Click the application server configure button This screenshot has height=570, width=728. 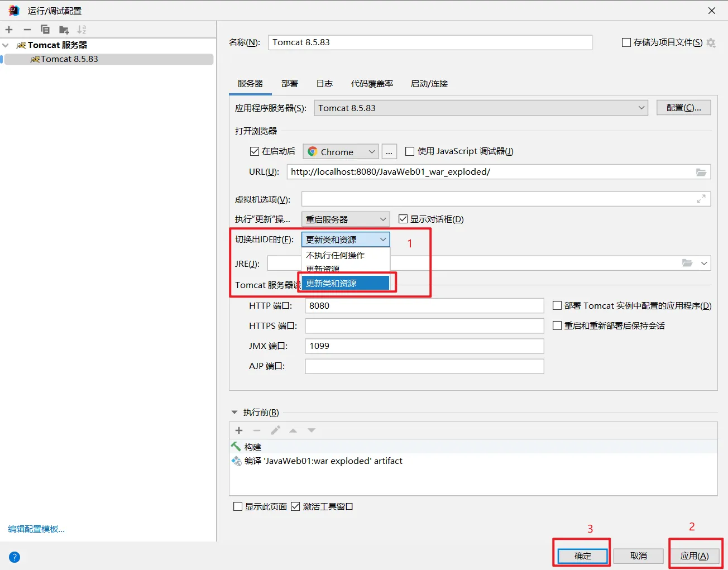click(683, 108)
